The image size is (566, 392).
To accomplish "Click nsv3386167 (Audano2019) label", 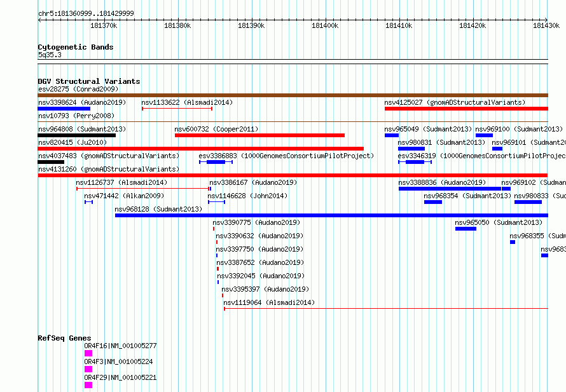I will click(253, 182).
